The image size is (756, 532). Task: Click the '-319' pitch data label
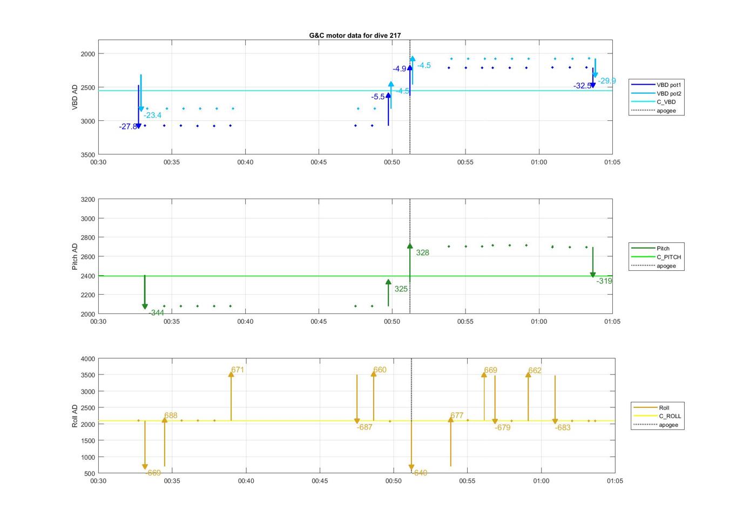click(x=604, y=281)
